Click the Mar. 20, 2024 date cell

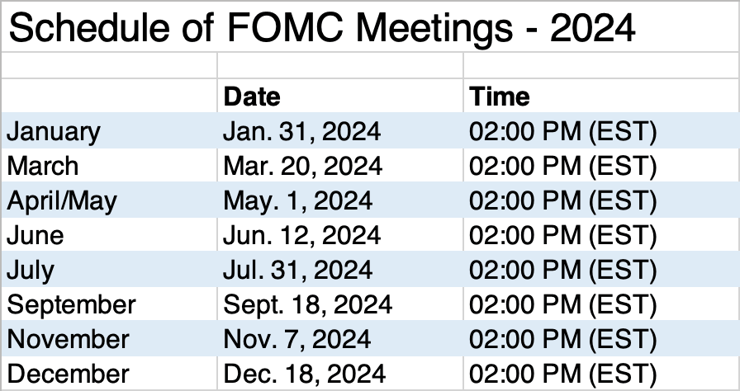coord(340,165)
